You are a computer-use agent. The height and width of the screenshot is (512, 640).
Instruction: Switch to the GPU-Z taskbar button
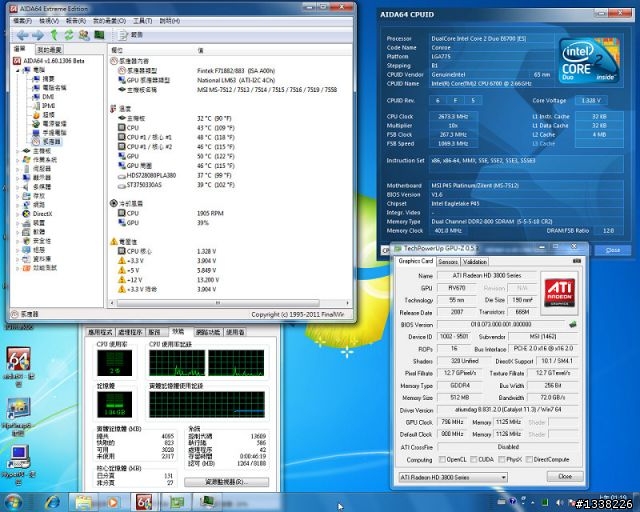click(x=177, y=503)
